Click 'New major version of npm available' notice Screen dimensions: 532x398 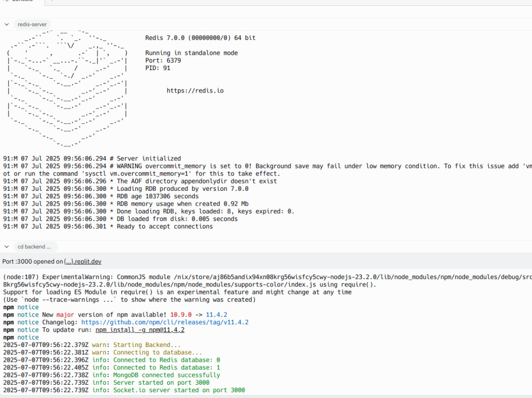pyautogui.click(x=115, y=315)
